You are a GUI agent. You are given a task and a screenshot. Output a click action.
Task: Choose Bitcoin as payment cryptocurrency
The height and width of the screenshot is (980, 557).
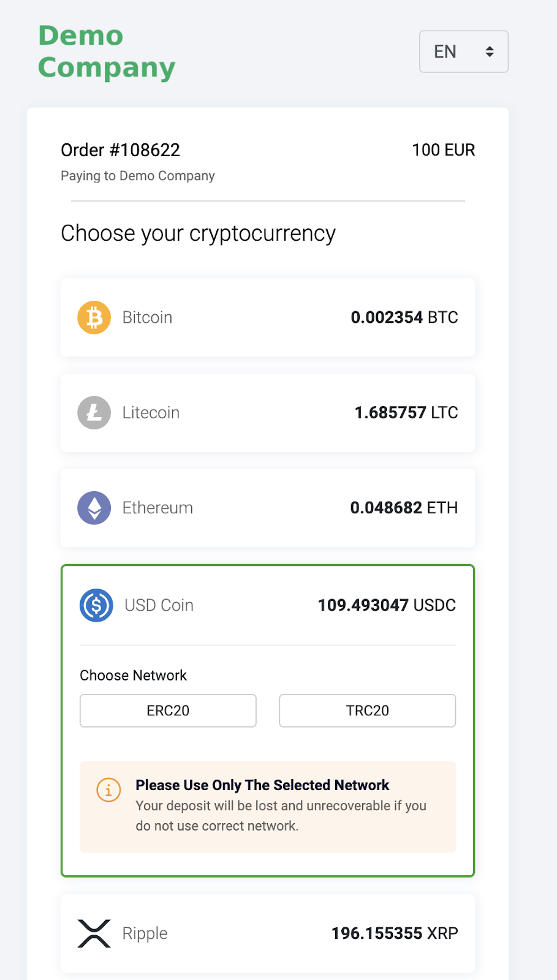[x=268, y=317]
